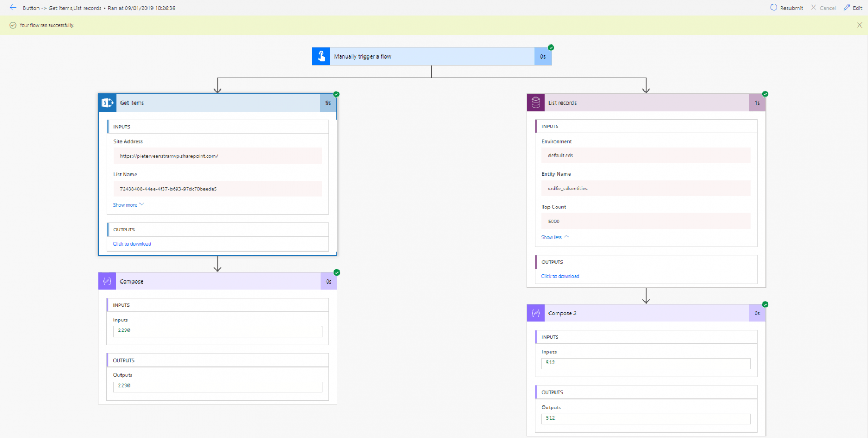The width and height of the screenshot is (868, 438).
Task: Download the List records outputs
Action: (x=560, y=276)
